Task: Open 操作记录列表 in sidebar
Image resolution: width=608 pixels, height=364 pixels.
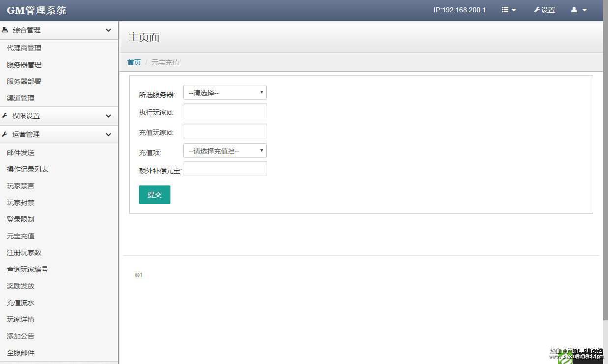Action: tap(28, 169)
